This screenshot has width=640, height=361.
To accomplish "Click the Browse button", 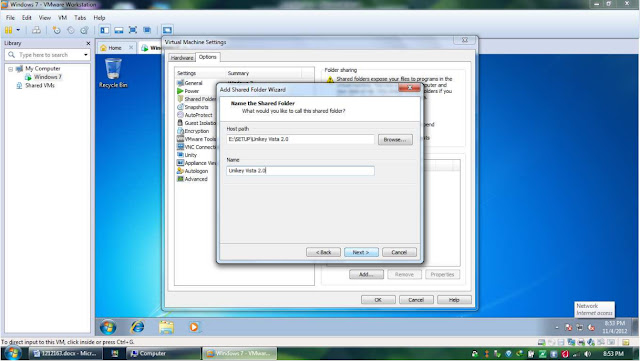I will (x=395, y=140).
